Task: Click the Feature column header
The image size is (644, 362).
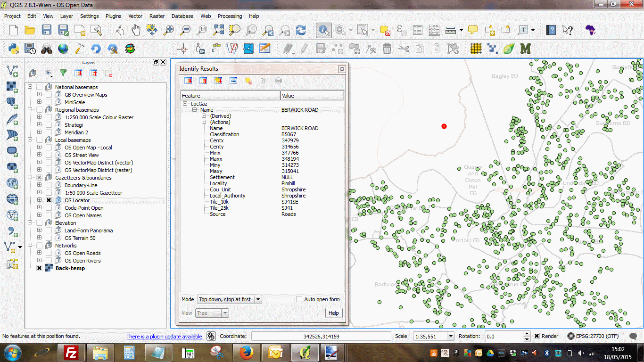Action: tap(230, 96)
